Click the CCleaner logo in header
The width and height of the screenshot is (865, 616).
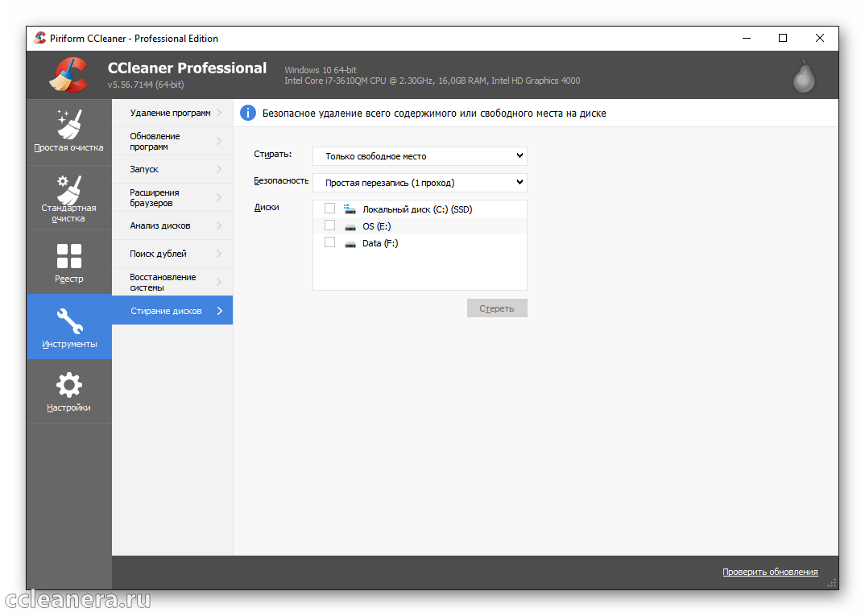pos(68,75)
